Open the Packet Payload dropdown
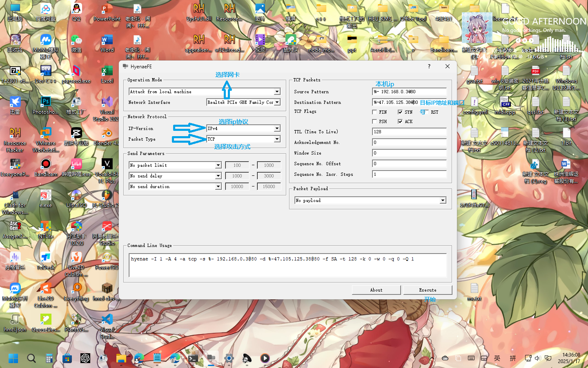 (x=443, y=200)
